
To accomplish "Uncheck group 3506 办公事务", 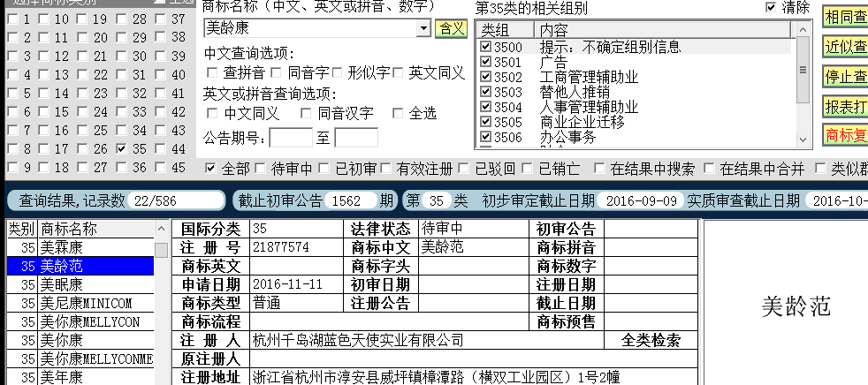I will [486, 136].
